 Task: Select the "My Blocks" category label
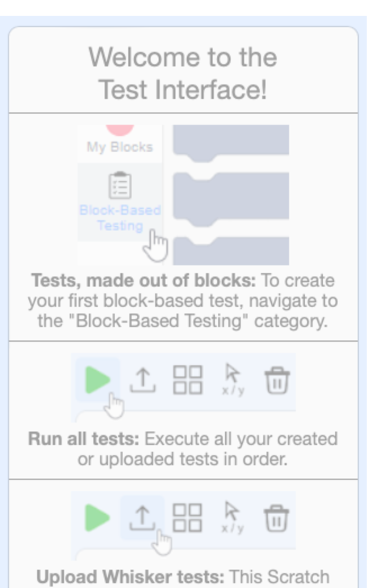pyautogui.click(x=120, y=147)
